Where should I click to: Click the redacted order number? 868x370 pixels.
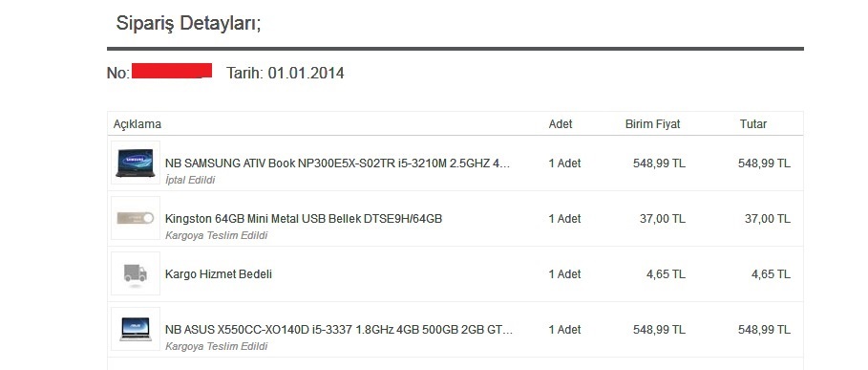pyautogui.click(x=172, y=71)
